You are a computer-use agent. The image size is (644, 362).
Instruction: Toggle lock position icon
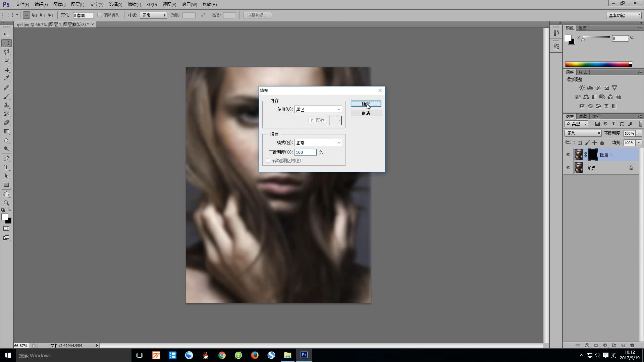594,143
